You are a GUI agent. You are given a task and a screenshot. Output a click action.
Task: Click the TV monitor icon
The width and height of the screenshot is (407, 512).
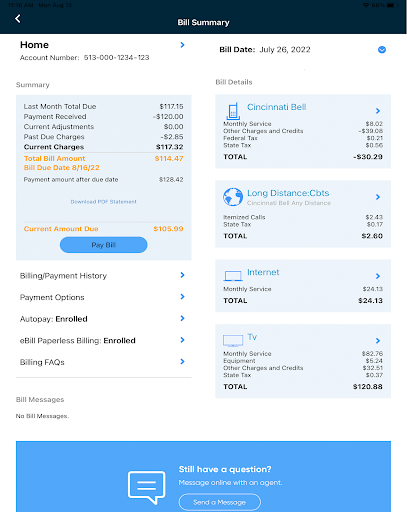tap(233, 341)
